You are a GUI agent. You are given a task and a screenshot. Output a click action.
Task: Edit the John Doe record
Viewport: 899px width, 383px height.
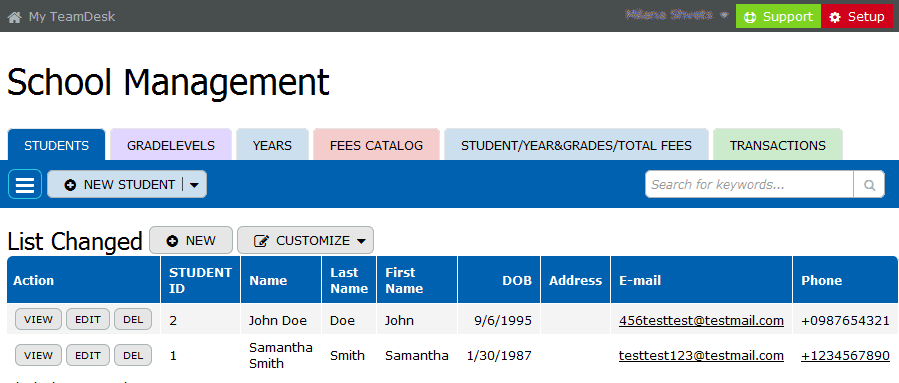[x=88, y=319]
